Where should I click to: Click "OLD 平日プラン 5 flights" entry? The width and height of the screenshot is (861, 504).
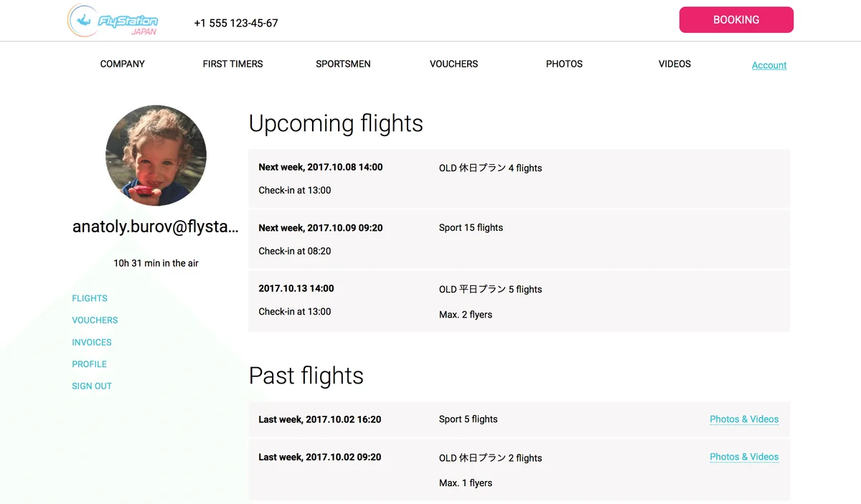coord(491,290)
